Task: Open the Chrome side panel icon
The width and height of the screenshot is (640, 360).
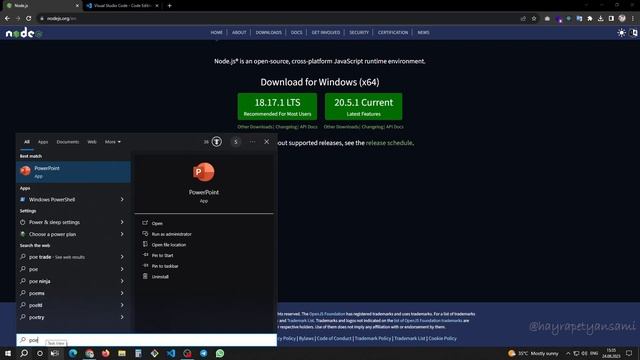Action: click(611, 18)
